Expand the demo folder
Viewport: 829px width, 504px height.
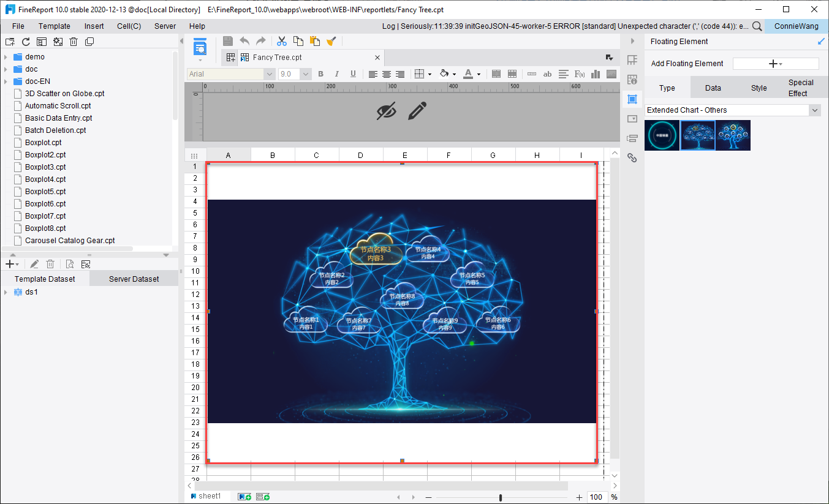pyautogui.click(x=6, y=57)
